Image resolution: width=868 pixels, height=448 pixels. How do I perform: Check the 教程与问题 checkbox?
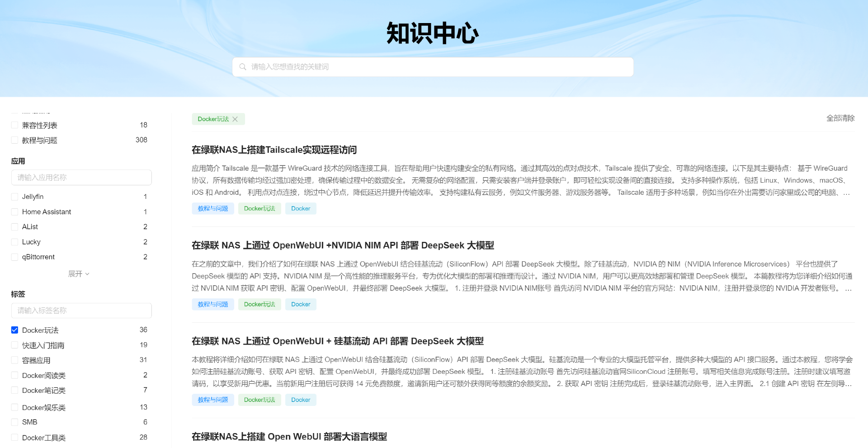pyautogui.click(x=14, y=140)
